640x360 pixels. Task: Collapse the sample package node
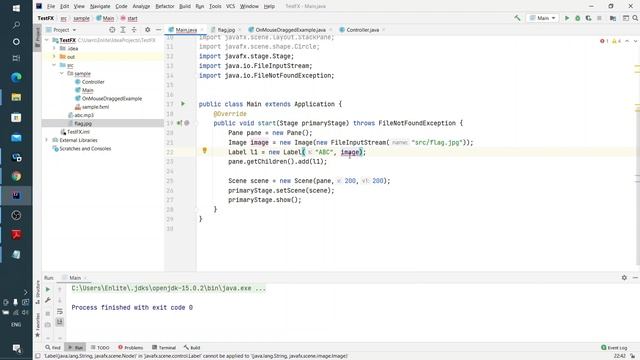(62, 73)
